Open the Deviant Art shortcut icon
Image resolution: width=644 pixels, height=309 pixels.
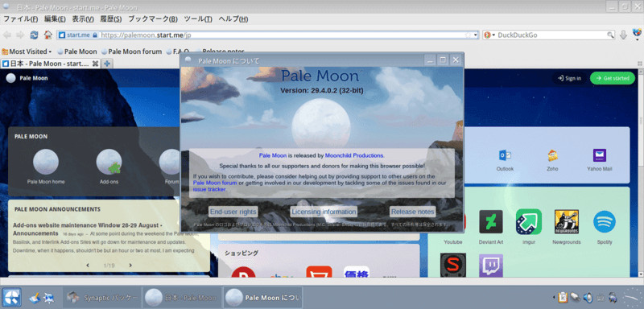pos(491,221)
